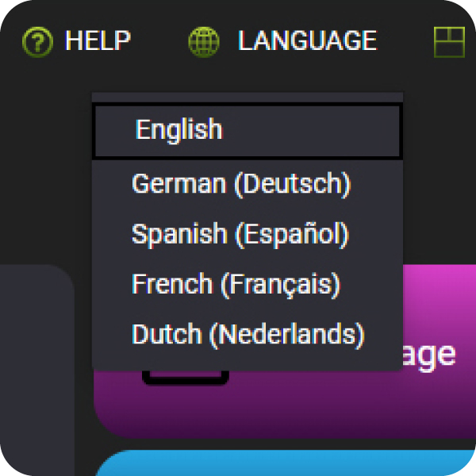
Task: Collapse the LANGUAGE dropdown menu
Action: (x=306, y=40)
